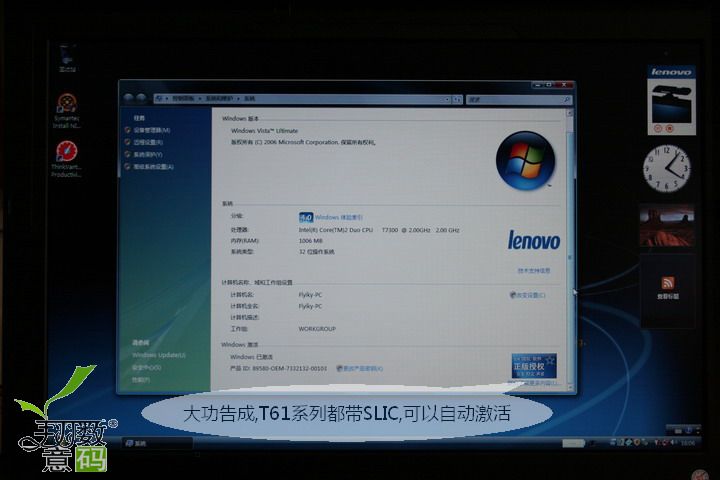Click the Lenovo logo in system window
The image size is (720, 480).
[534, 240]
